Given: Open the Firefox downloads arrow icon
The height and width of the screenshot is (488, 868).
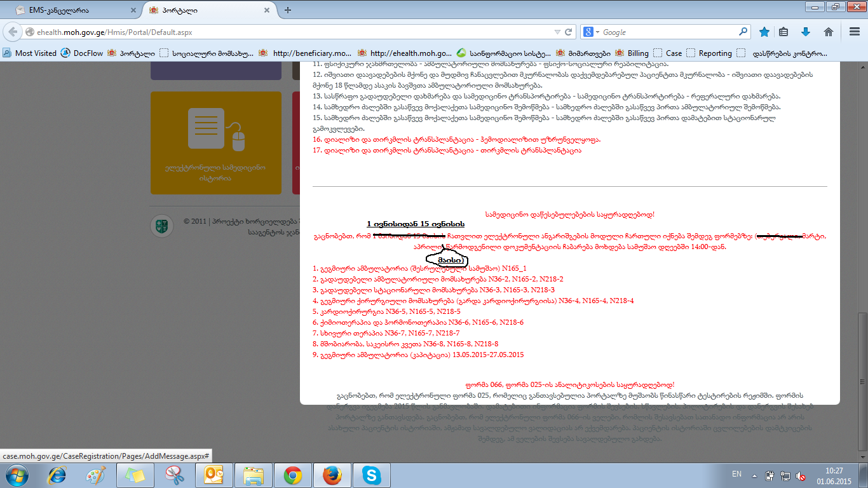Looking at the screenshot, I should tap(806, 32).
